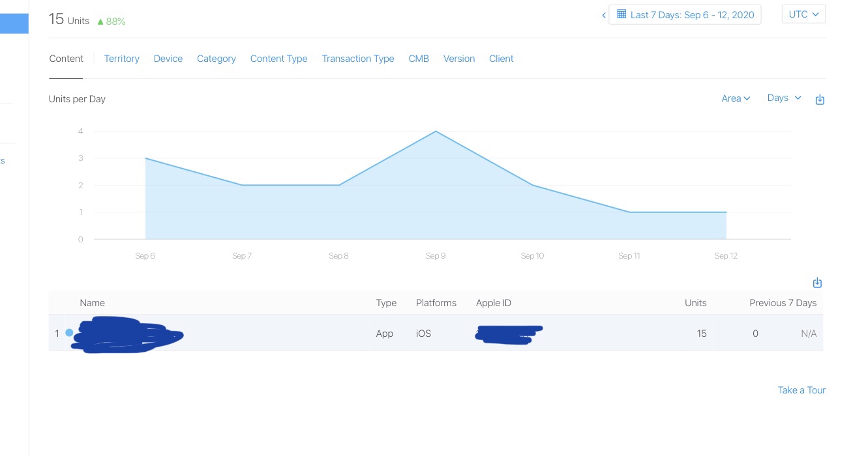
Task: Click the Take a Tour link
Action: [801, 390]
